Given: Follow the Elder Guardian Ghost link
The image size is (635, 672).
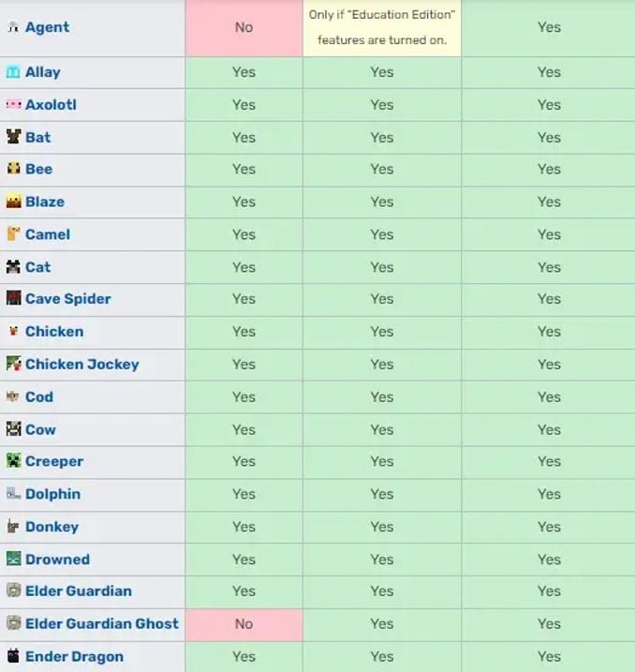Looking at the screenshot, I should pos(101,623).
